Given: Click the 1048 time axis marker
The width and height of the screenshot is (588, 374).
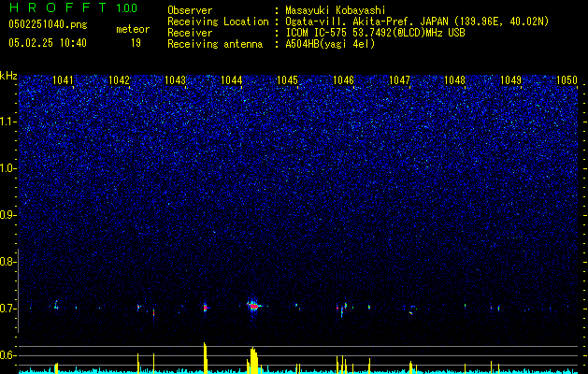Looking at the screenshot, I should (455, 79).
